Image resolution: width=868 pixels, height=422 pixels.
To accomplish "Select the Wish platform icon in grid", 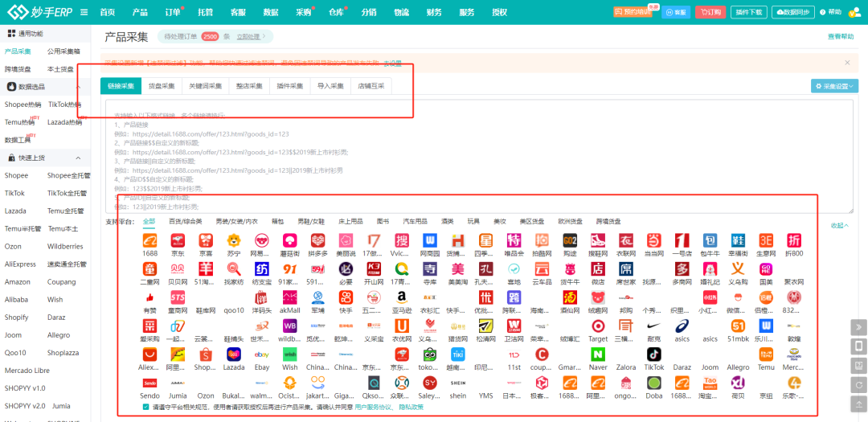I will point(290,354).
